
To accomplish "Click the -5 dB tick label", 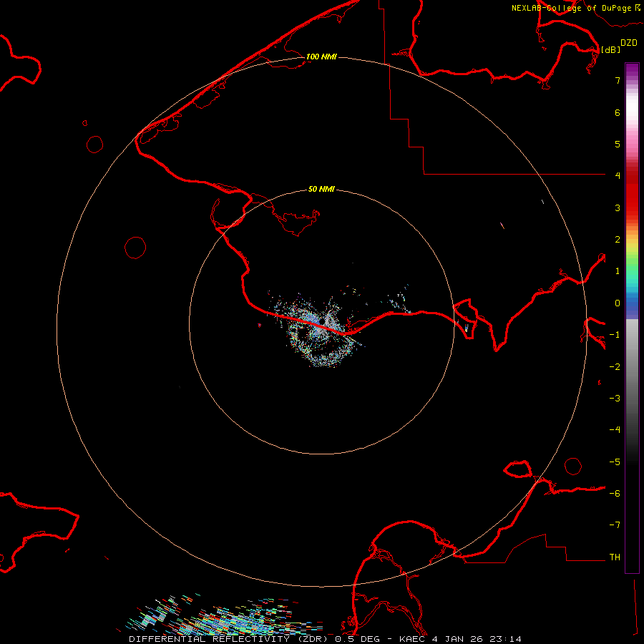I will (x=615, y=462).
